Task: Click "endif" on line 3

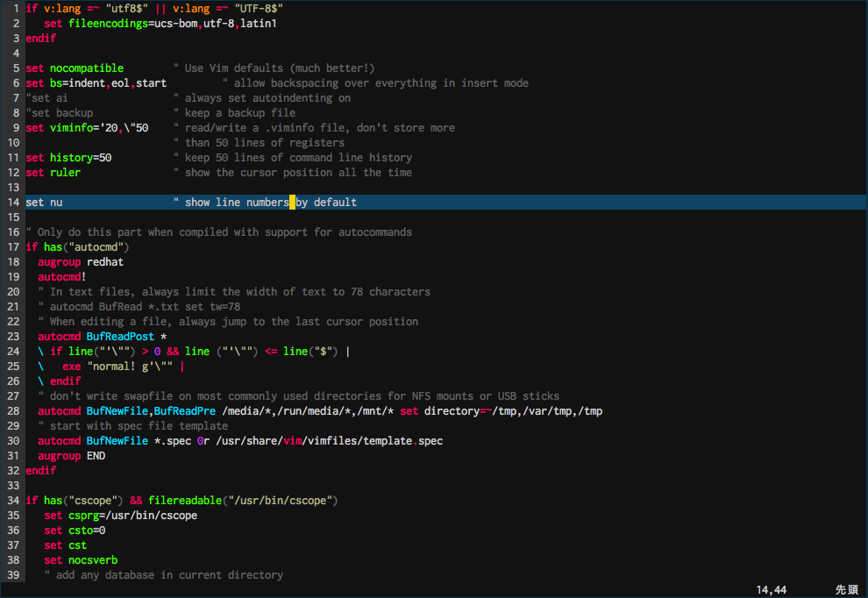Action: (41, 39)
